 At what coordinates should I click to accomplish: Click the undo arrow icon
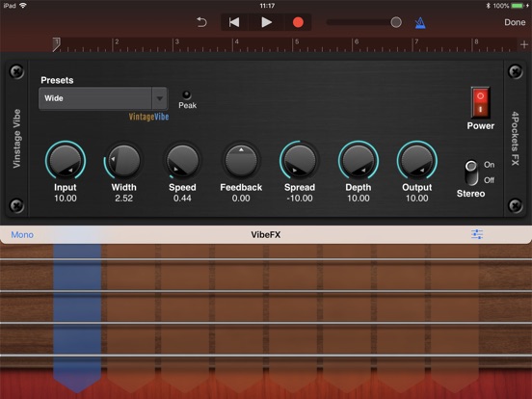tap(201, 22)
